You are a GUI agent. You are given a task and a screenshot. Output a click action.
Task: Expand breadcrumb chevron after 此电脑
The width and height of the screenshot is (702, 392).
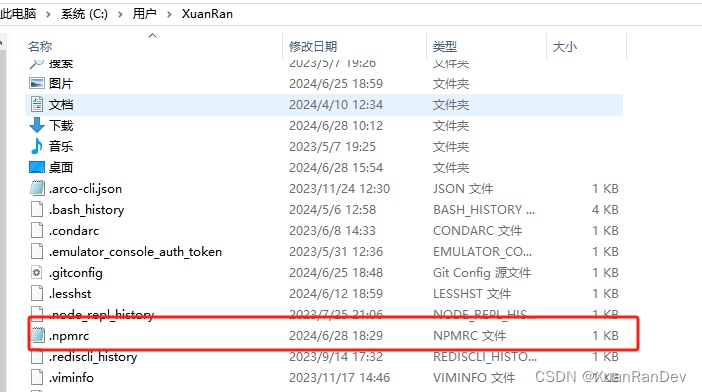pos(48,14)
